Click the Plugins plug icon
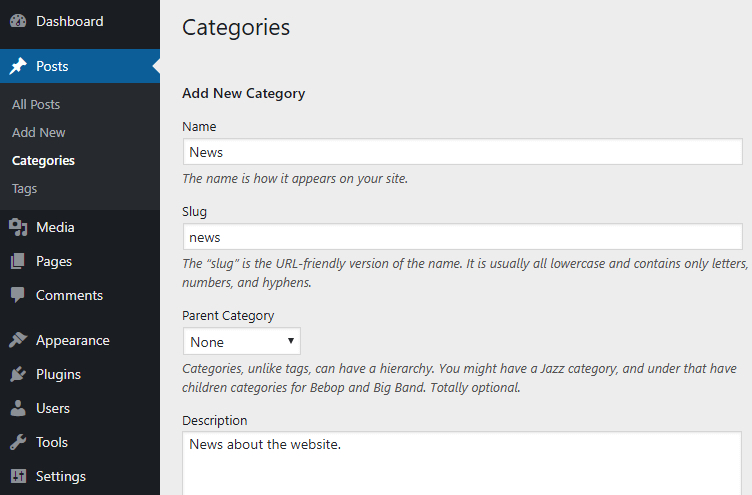The width and height of the screenshot is (752, 495). [x=18, y=374]
